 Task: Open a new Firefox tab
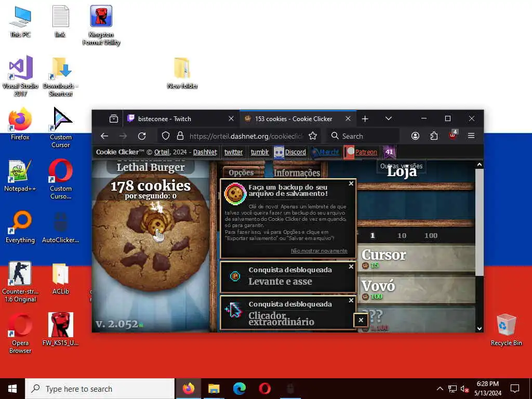[365, 119]
